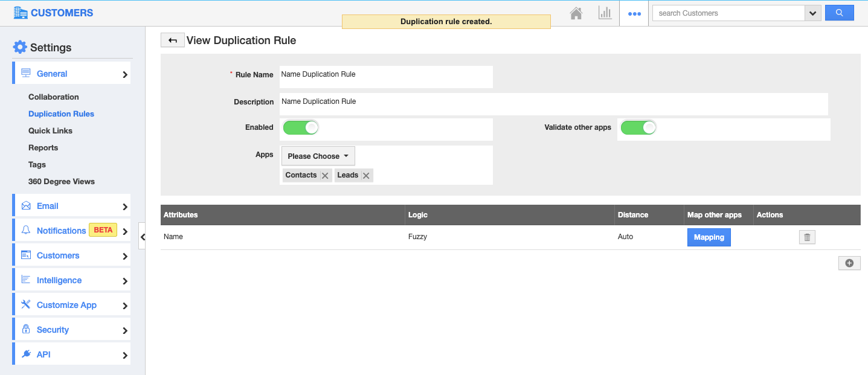Image resolution: width=868 pixels, height=375 pixels.
Task: Remove the Leads app tag
Action: click(x=366, y=176)
